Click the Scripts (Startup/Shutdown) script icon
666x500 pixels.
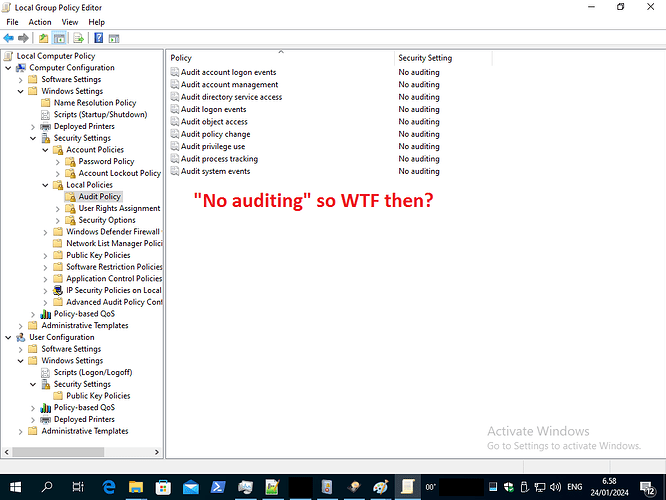point(45,115)
